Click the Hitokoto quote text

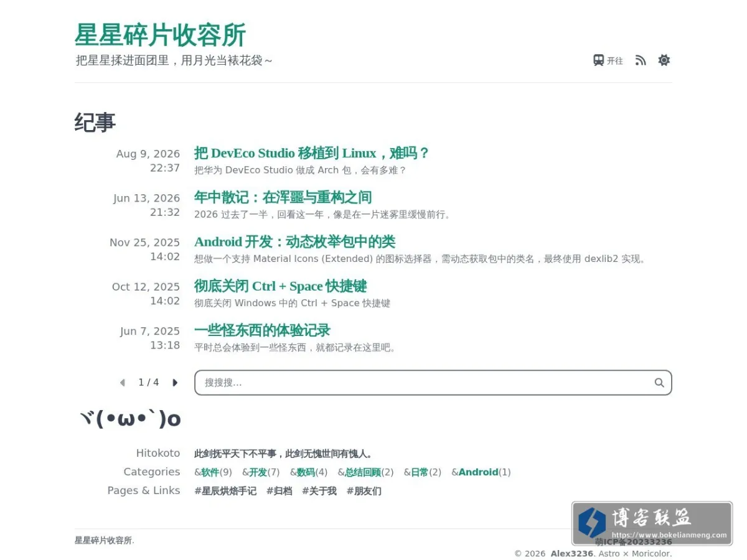283,454
